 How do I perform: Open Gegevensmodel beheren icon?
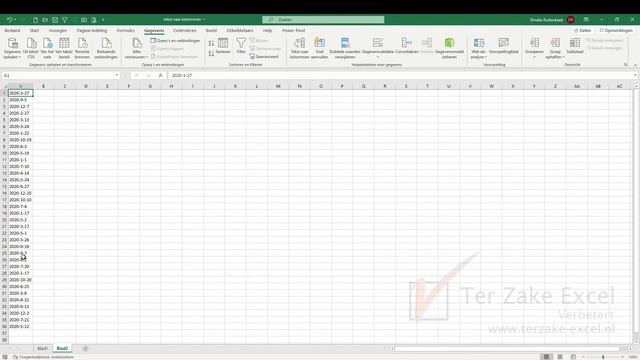[449, 48]
